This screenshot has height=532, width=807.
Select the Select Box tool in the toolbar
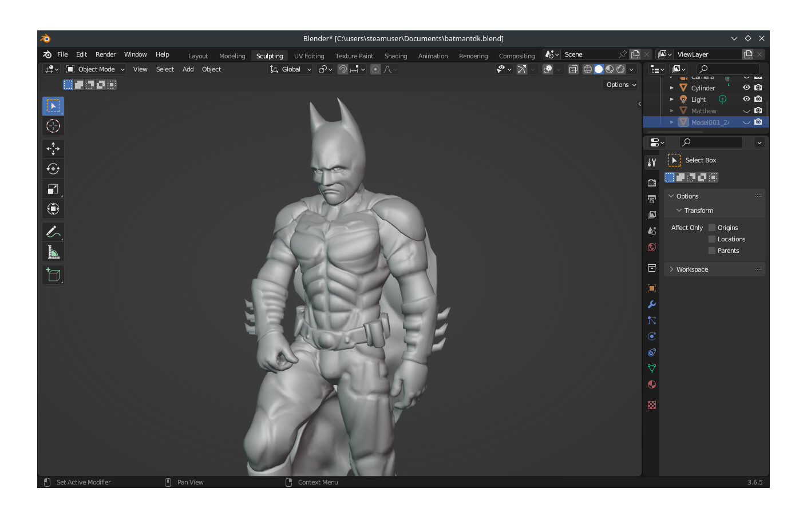coord(53,106)
